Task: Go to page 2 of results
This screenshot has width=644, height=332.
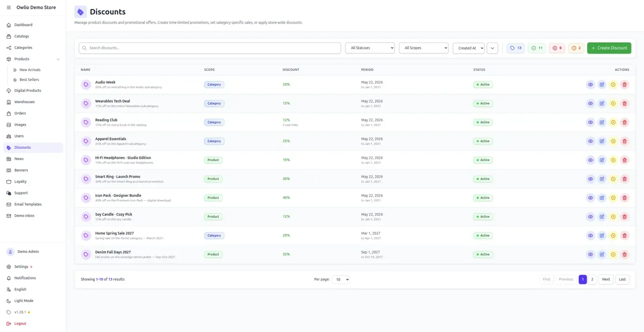Action: coord(592,279)
